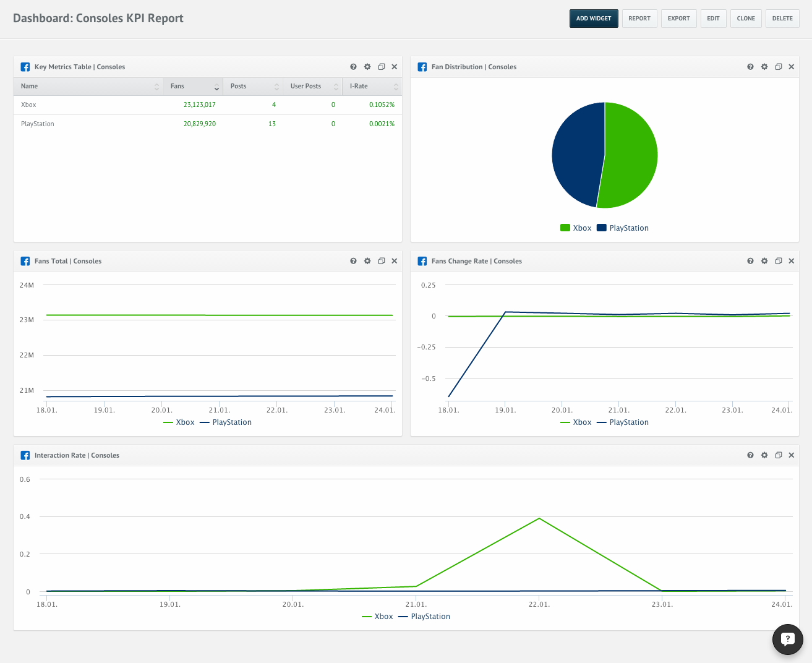The height and width of the screenshot is (663, 812).
Task: Click Xbox I-Rate value 0.1052%
Action: (x=382, y=105)
